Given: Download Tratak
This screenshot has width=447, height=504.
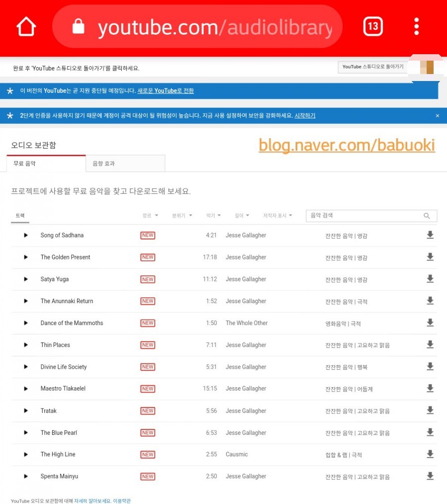Looking at the screenshot, I should [x=430, y=410].
